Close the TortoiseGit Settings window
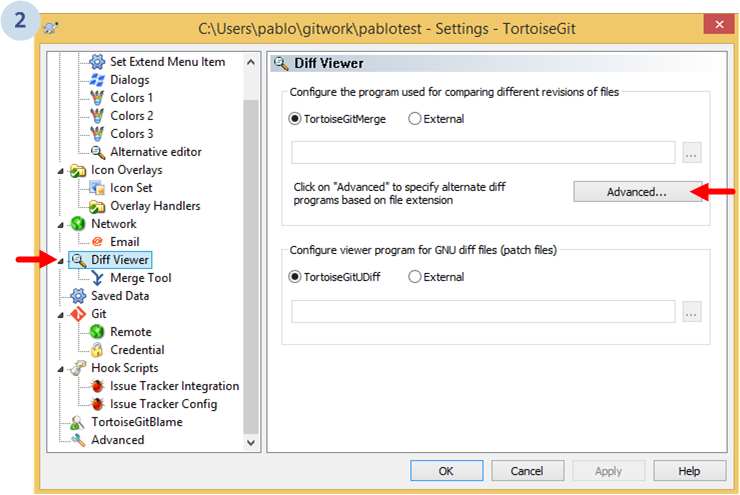 point(719,24)
